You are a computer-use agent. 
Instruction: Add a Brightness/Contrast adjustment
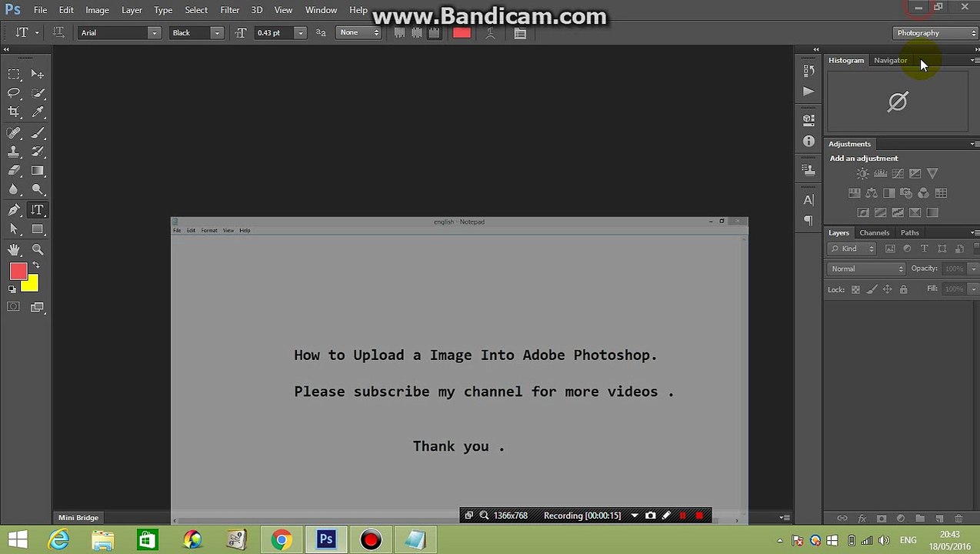(x=862, y=174)
